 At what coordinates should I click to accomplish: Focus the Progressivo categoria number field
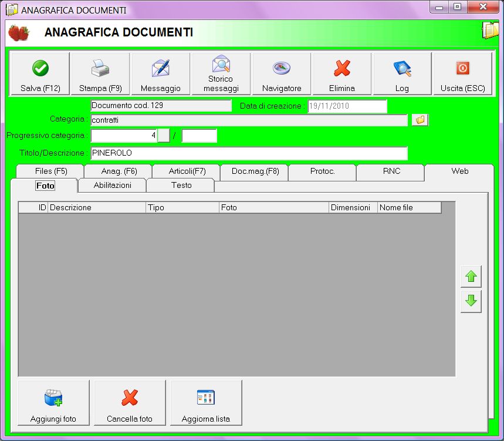124,136
